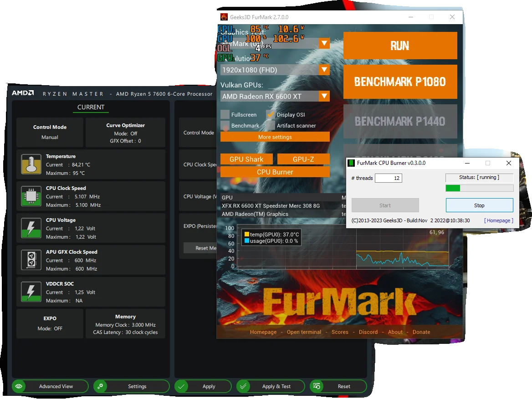Image resolution: width=532 pixels, height=399 pixels.
Task: Click the CPU Clock Speed chip icon
Action: (x=31, y=196)
